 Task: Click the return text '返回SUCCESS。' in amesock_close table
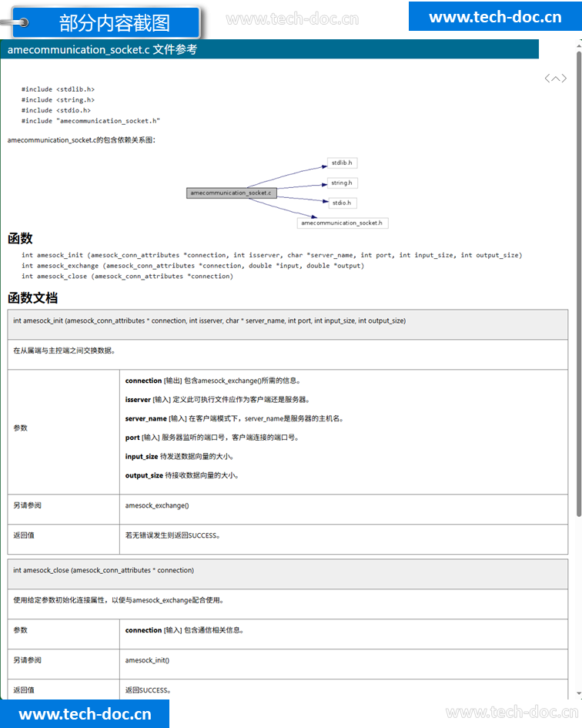coord(148,690)
